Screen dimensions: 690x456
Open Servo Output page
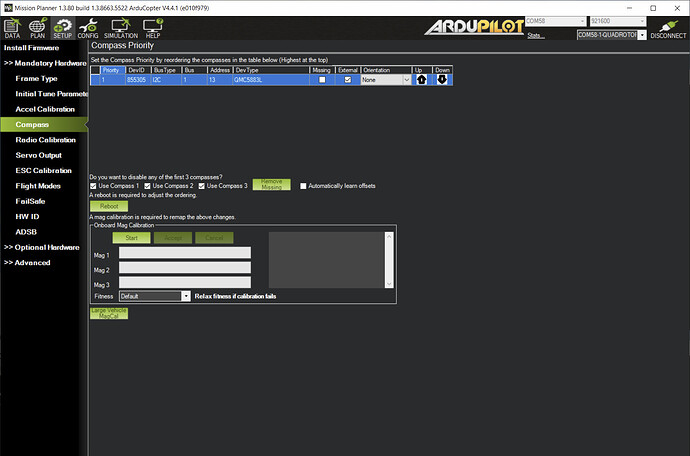[38, 155]
